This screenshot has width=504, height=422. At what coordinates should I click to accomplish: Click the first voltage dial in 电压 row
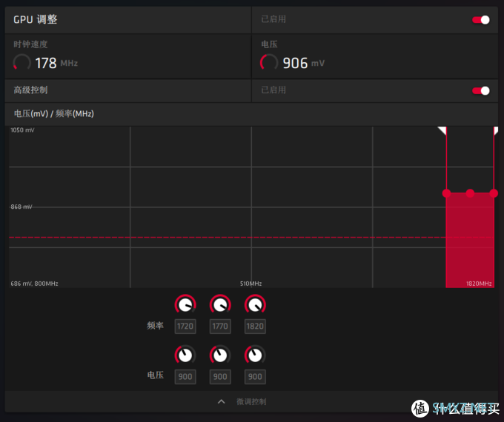tap(185, 355)
